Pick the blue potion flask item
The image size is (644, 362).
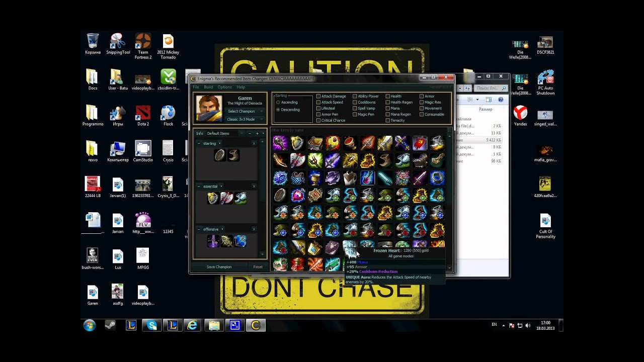pyautogui.click(x=367, y=178)
